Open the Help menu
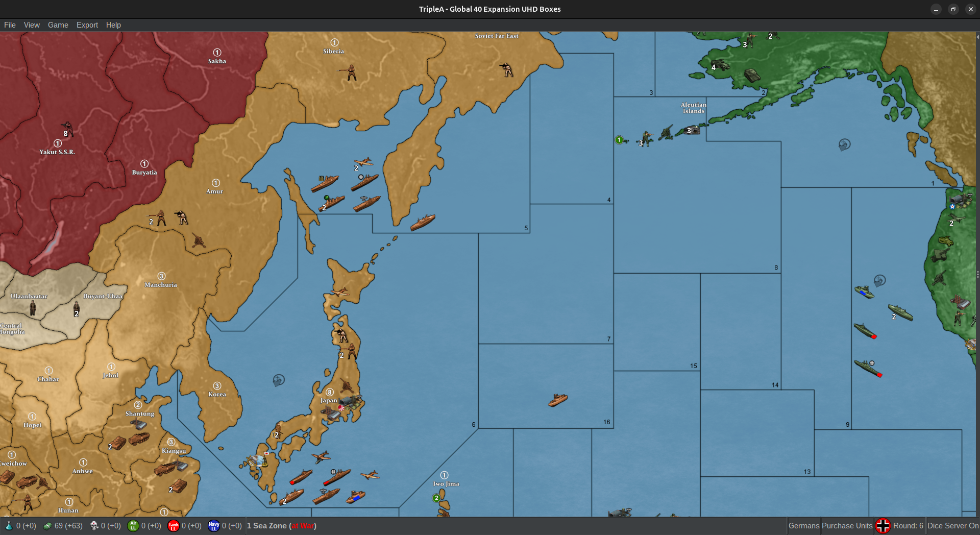980x535 pixels. 113,25
